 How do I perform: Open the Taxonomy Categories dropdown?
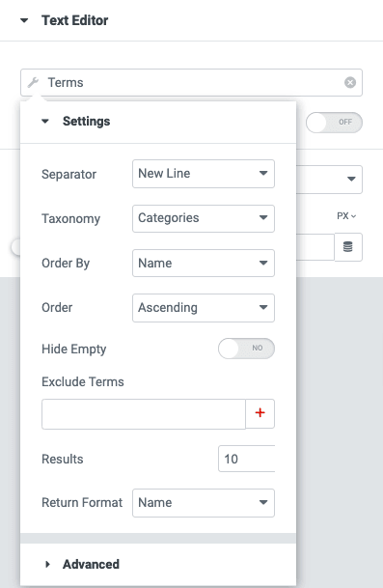(x=204, y=218)
